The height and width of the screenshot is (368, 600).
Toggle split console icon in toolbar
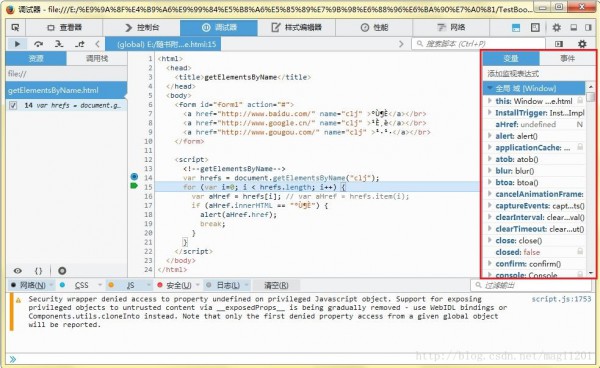[516, 28]
